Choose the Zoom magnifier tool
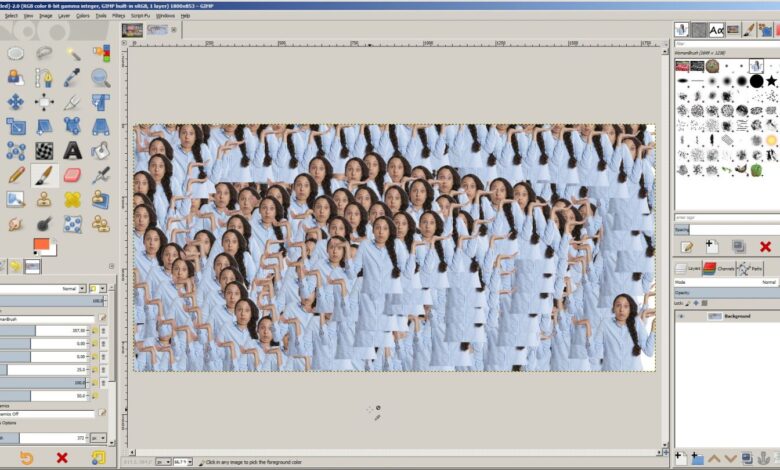This screenshot has height=470, width=780. click(100, 77)
